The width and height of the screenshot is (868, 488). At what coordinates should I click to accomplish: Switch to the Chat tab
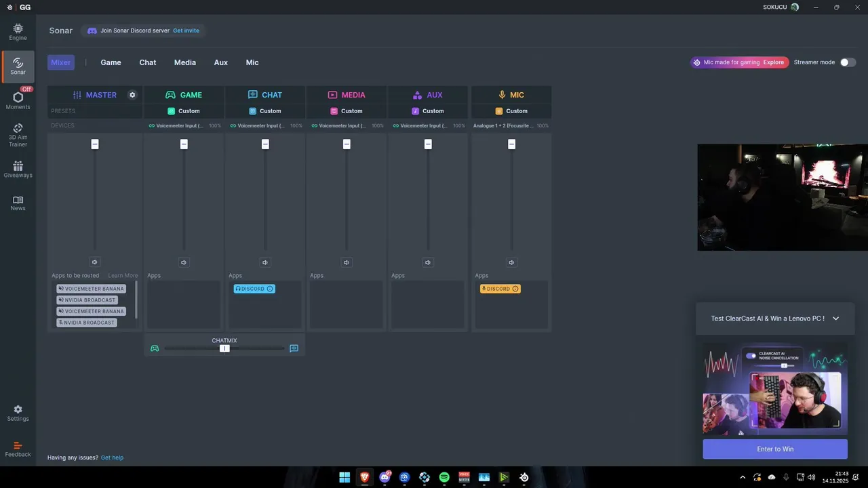tap(148, 62)
